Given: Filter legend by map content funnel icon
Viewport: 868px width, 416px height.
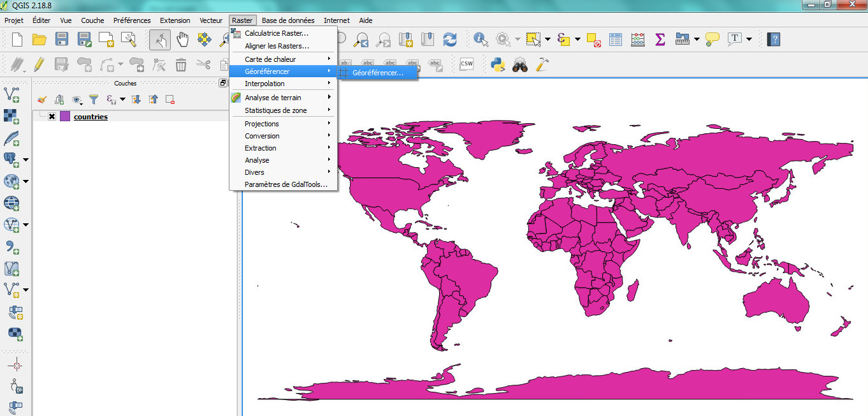Looking at the screenshot, I should pyautogui.click(x=94, y=100).
